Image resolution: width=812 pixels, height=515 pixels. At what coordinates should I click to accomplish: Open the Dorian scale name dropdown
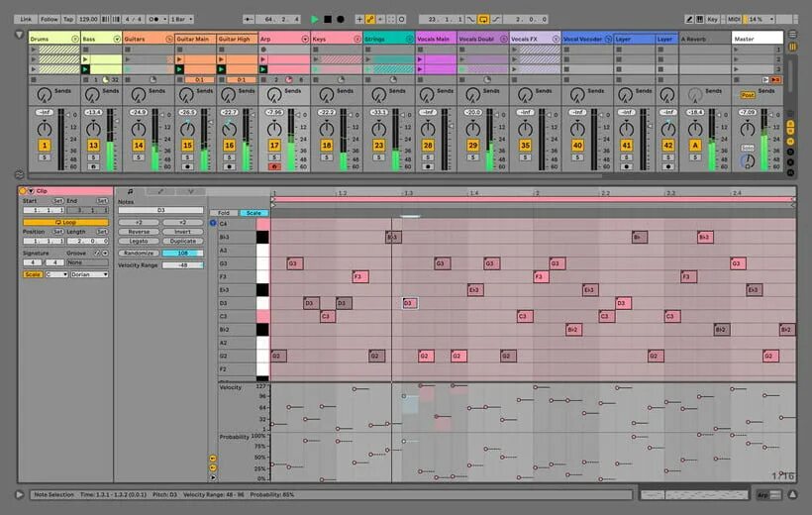pos(89,274)
